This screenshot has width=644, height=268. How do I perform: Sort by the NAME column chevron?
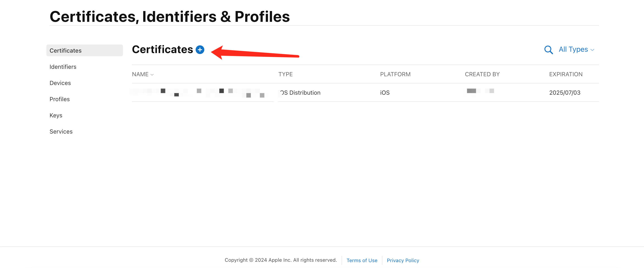[152, 75]
